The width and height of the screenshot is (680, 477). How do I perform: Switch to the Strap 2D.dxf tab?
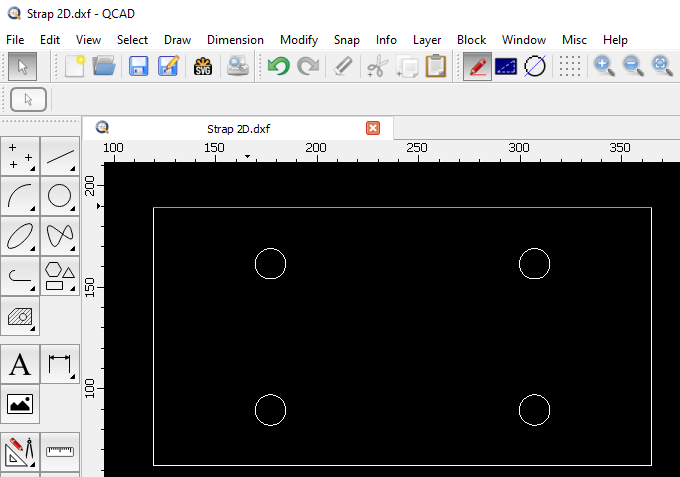pos(238,129)
